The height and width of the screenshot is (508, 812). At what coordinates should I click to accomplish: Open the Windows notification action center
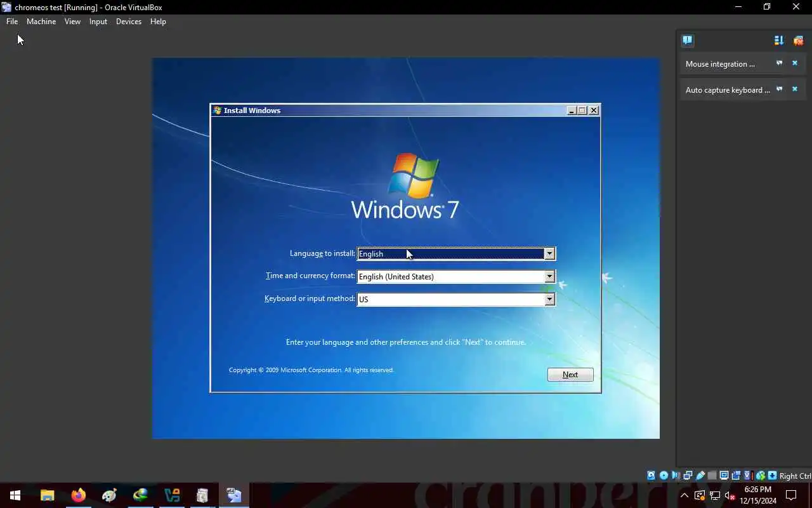[x=791, y=495]
